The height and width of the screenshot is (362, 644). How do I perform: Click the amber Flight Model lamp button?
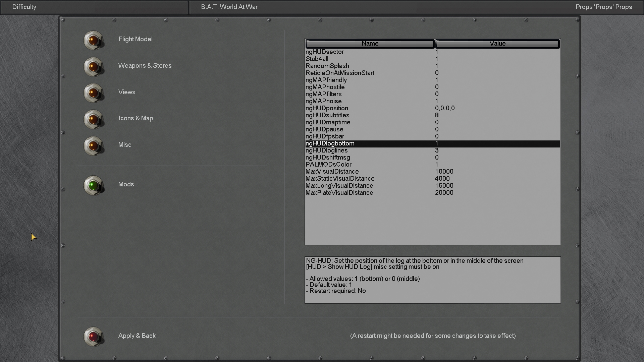click(x=93, y=40)
